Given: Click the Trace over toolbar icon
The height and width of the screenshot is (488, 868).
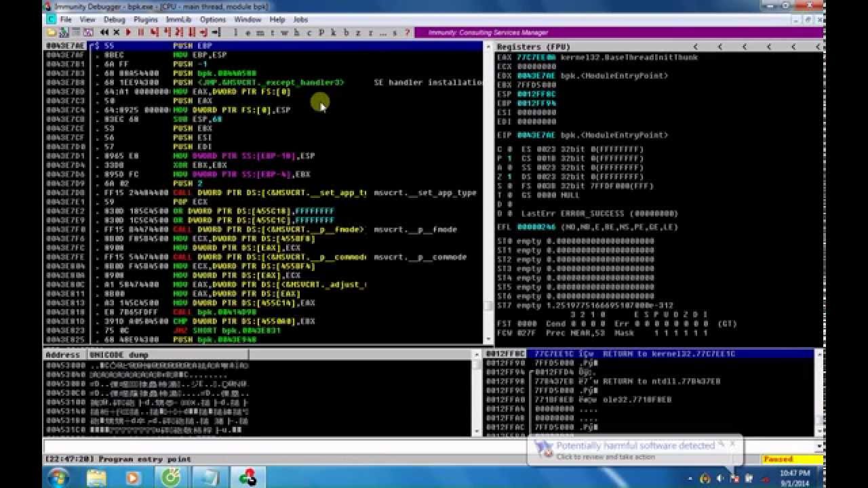Looking at the screenshot, I should (192, 33).
